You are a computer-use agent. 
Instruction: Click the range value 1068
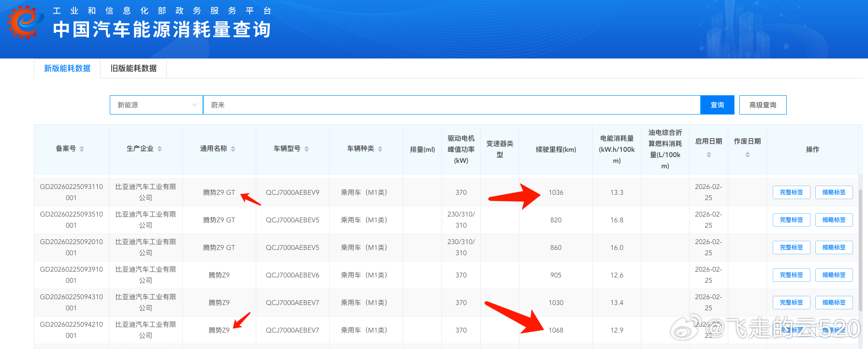click(556, 330)
